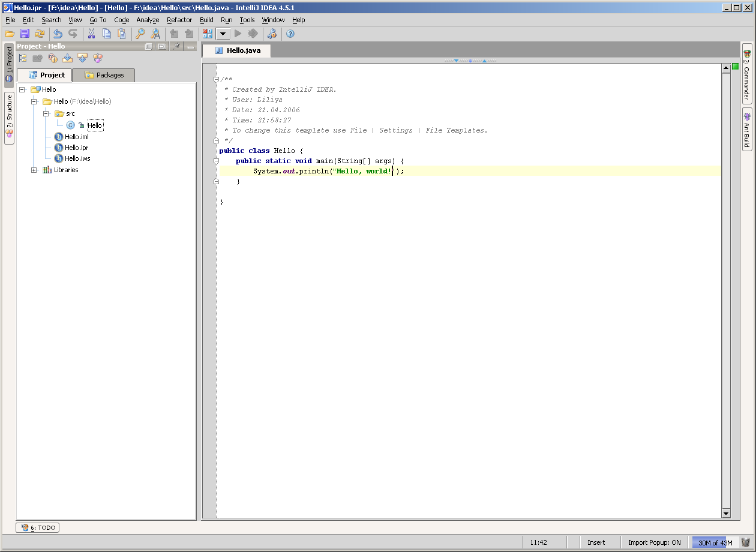Open the 6: TODO tool window button
This screenshot has width=756, height=552.
pos(38,528)
